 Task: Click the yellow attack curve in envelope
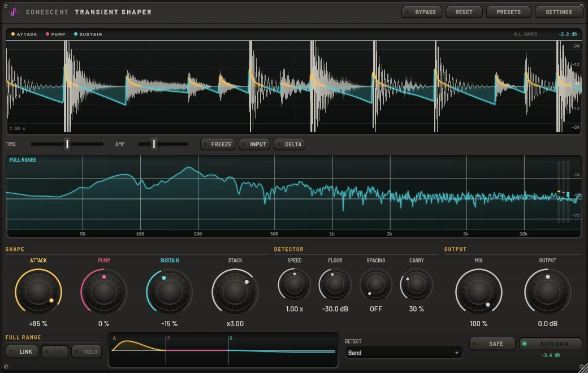click(137, 345)
